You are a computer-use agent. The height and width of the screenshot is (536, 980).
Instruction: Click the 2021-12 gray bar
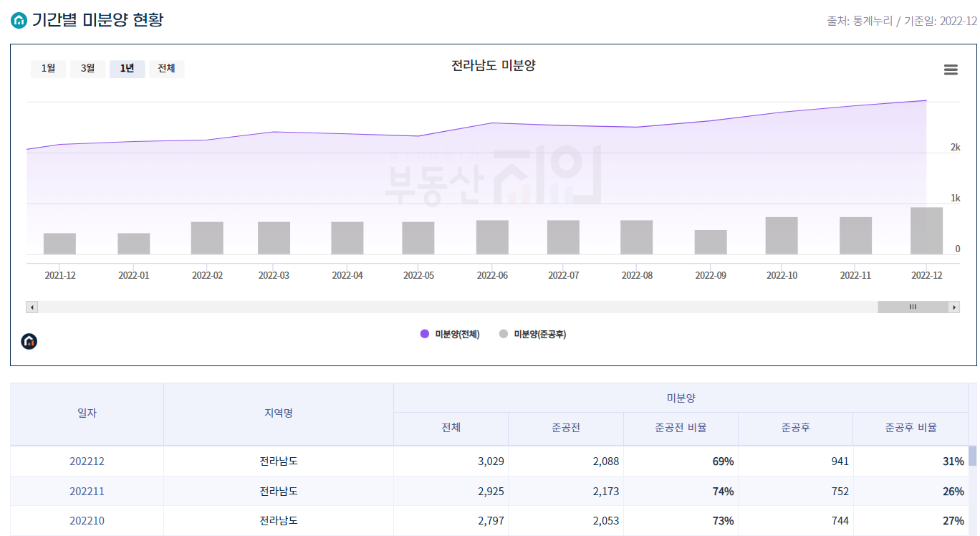coord(59,244)
